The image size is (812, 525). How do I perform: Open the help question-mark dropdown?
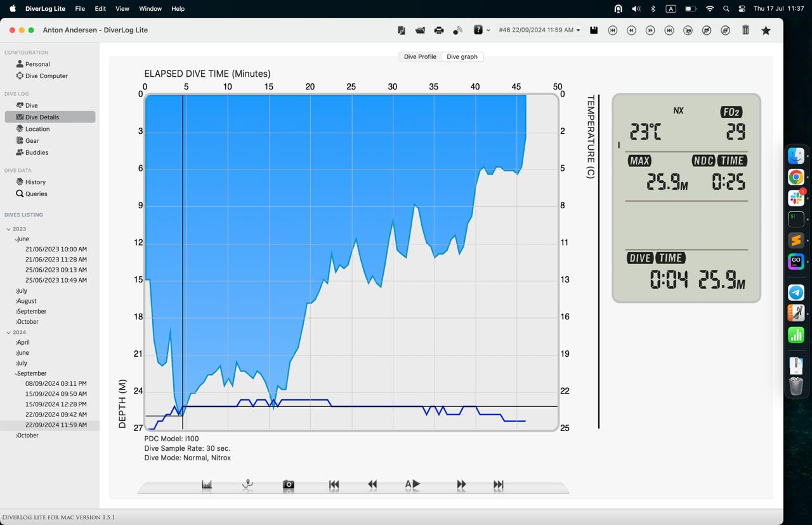[481, 30]
